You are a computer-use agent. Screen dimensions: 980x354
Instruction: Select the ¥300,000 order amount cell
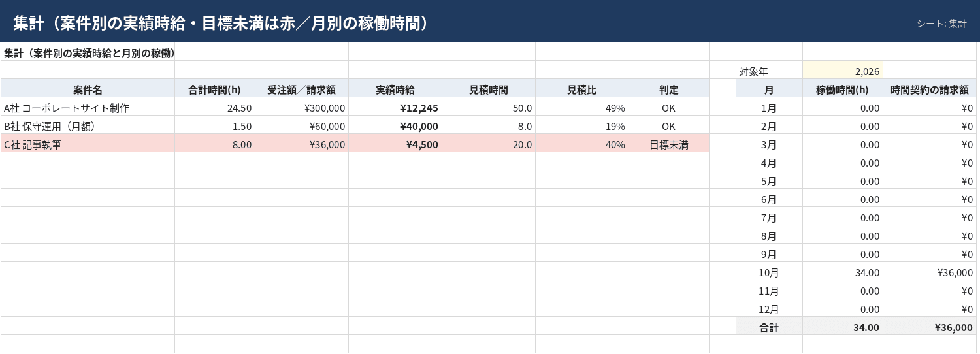point(302,107)
